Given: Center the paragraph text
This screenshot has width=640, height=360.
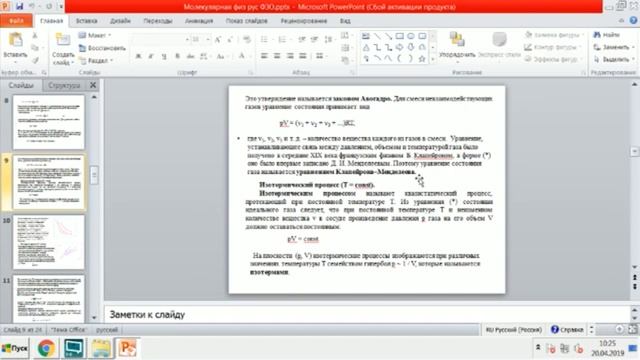Looking at the screenshot, I should [x=277, y=56].
